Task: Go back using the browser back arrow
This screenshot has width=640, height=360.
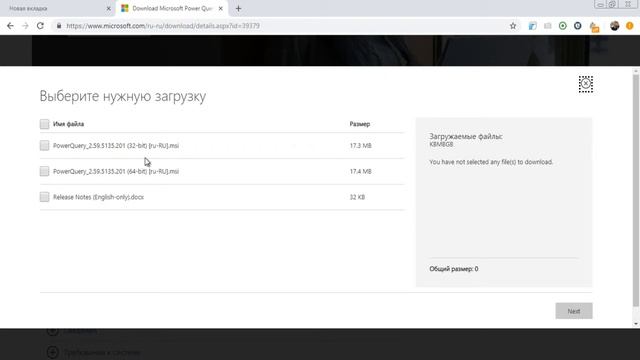Action: [x=10, y=26]
